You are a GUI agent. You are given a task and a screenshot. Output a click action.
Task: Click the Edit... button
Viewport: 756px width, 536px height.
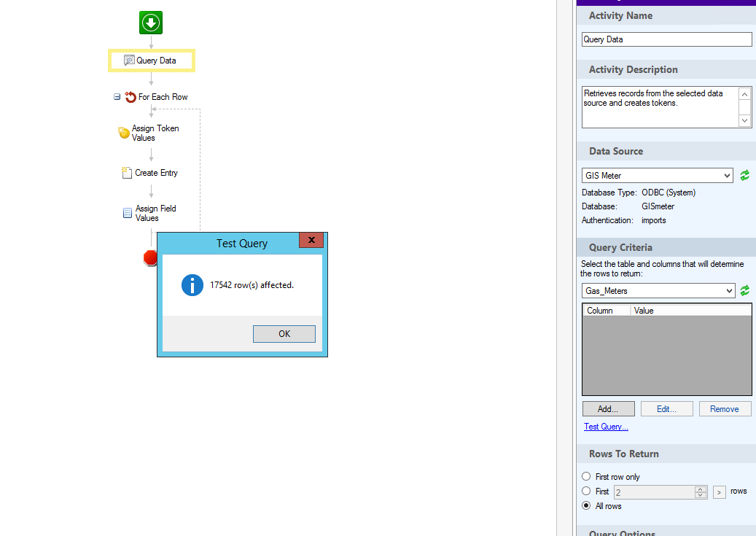[667, 408]
